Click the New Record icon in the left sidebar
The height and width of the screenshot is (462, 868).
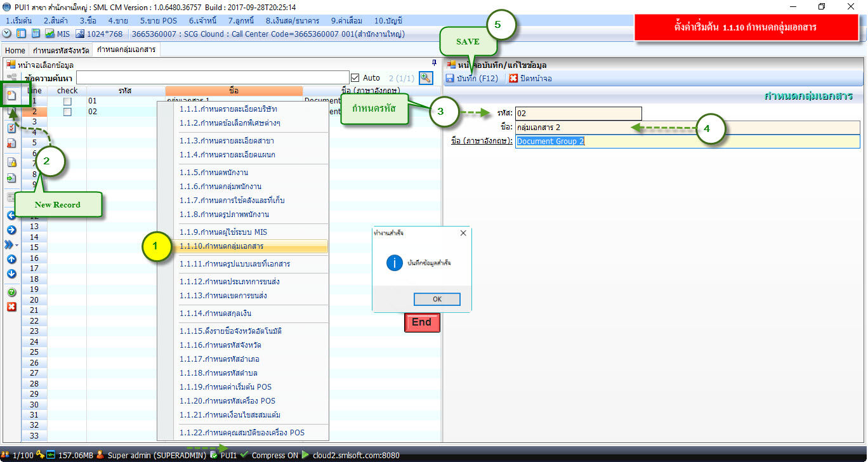coord(11,96)
